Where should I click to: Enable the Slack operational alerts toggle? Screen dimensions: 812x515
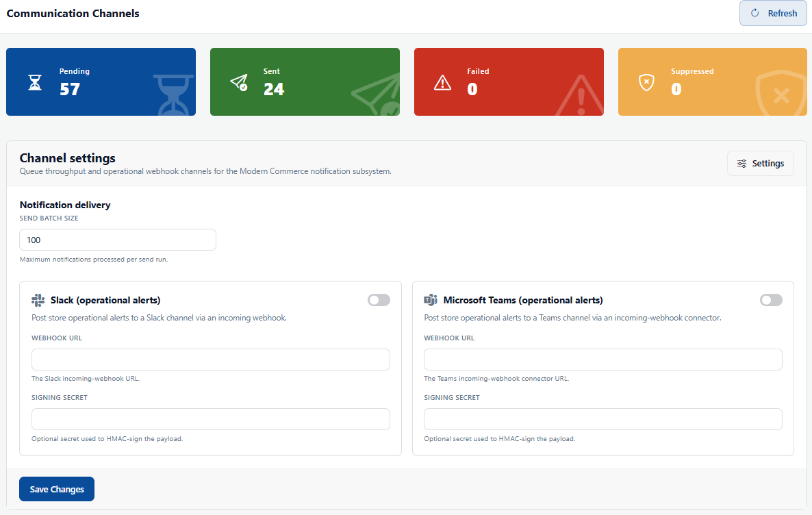379,300
